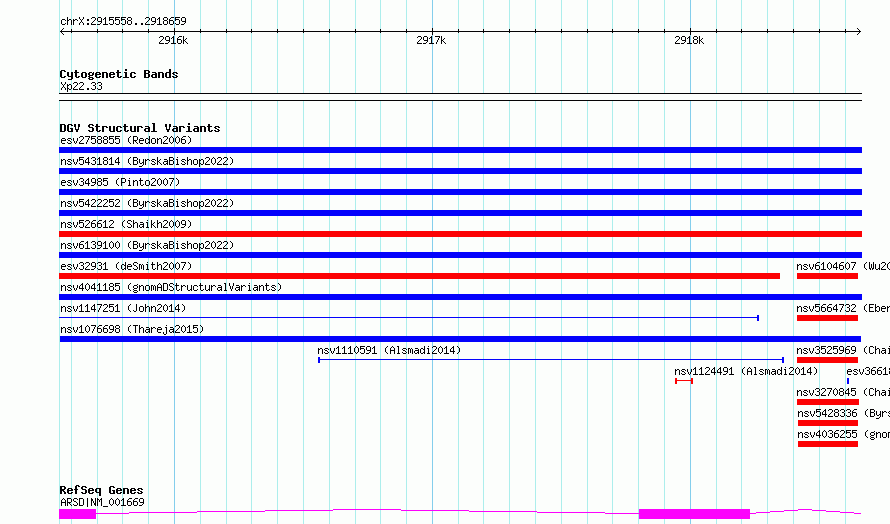Image resolution: width=890 pixels, height=524 pixels.
Task: Click the DGV Structural Variants track title
Action: click(140, 128)
